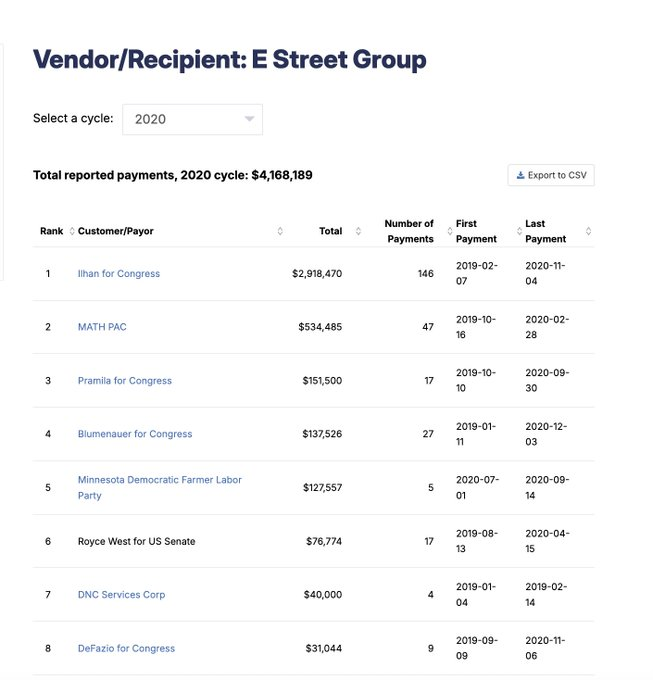Click the $127,557 total cell
Screen dimensions: 653x680
(x=322, y=488)
